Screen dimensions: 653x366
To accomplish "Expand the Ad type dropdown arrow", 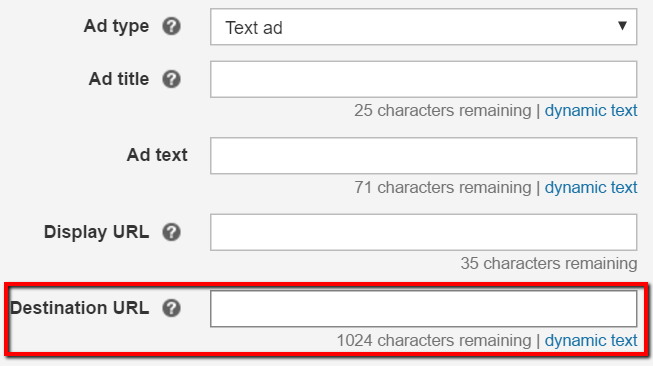I will click(622, 26).
